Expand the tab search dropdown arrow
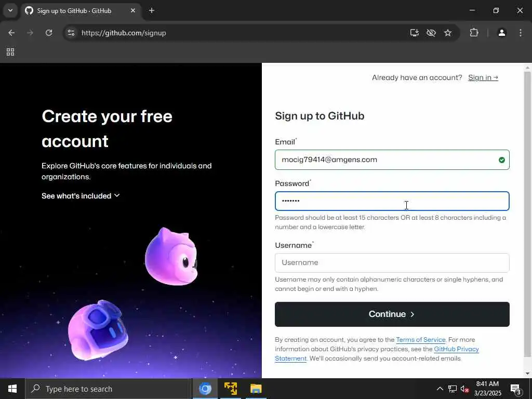The height and width of the screenshot is (399, 532). coord(10,10)
